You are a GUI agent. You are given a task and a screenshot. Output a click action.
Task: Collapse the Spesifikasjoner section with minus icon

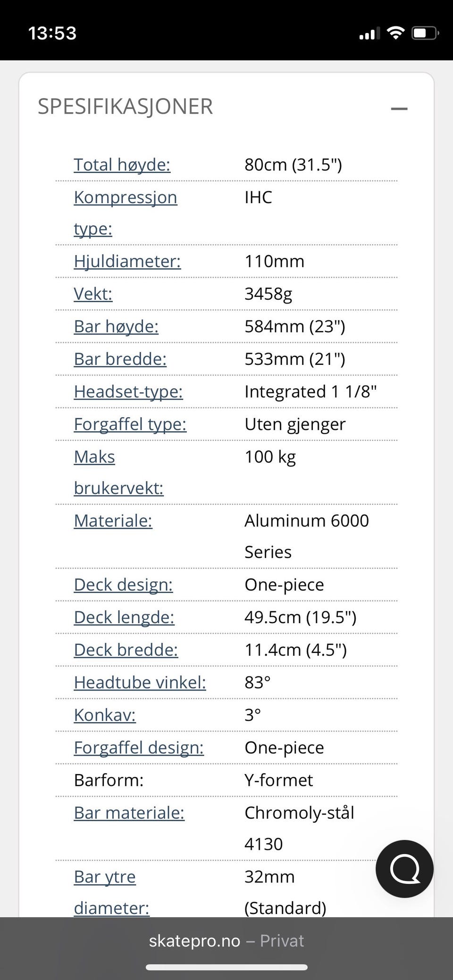tap(399, 108)
